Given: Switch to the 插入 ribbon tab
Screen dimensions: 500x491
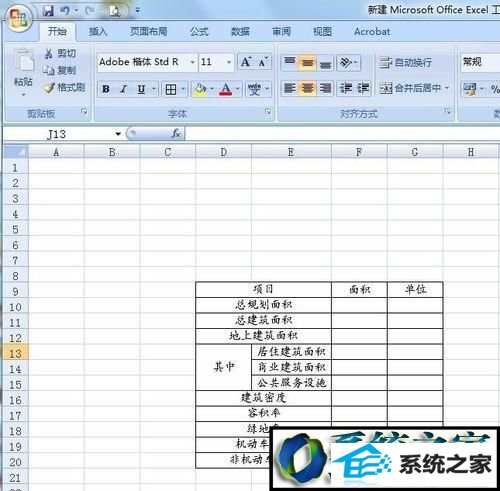Looking at the screenshot, I should point(98,32).
